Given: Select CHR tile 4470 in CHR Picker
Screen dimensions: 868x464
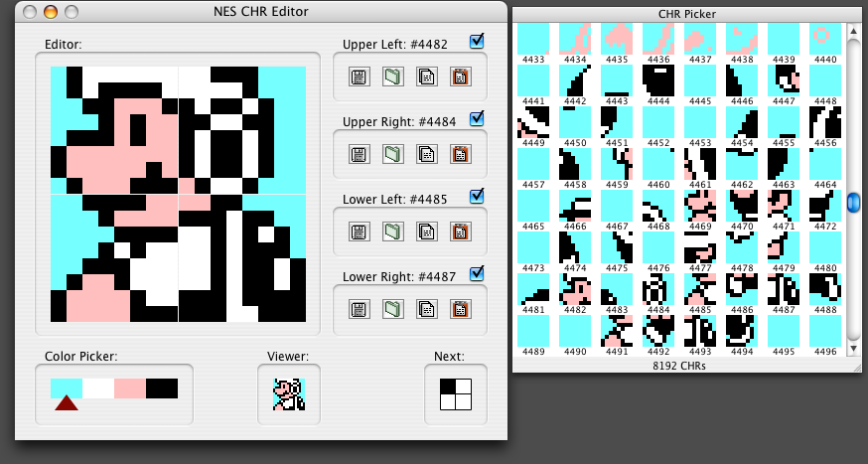Looking at the screenshot, I should (x=742, y=206).
